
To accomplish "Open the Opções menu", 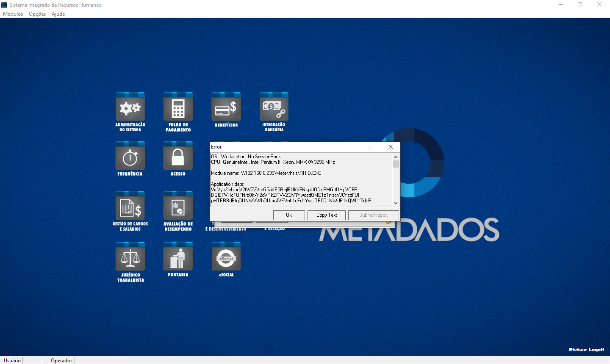I will click(37, 14).
